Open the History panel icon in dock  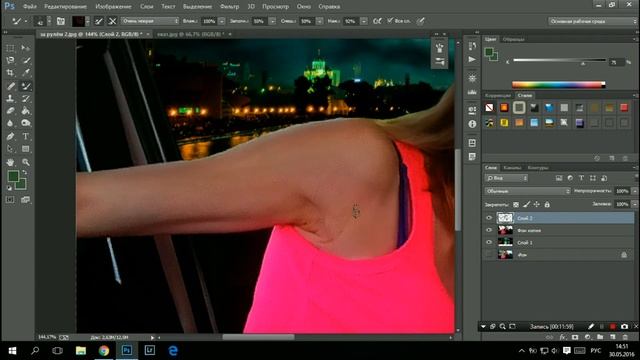472,47
